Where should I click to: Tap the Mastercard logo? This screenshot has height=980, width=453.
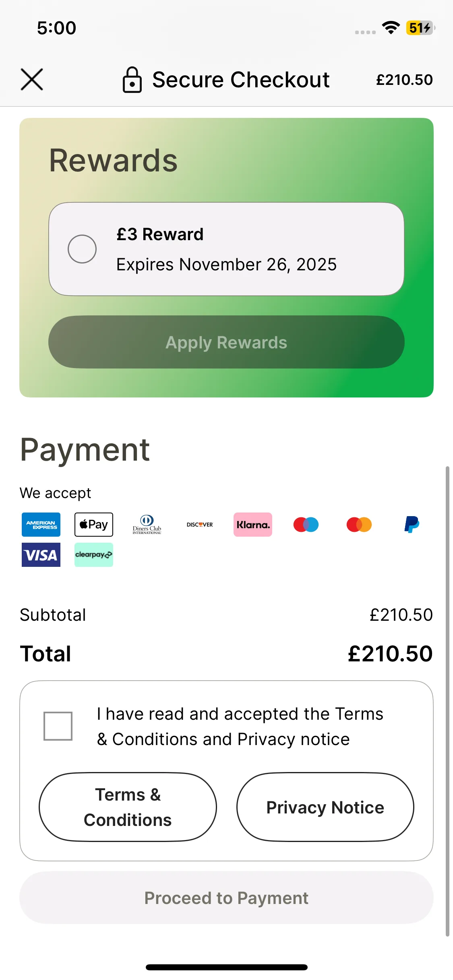[359, 525]
